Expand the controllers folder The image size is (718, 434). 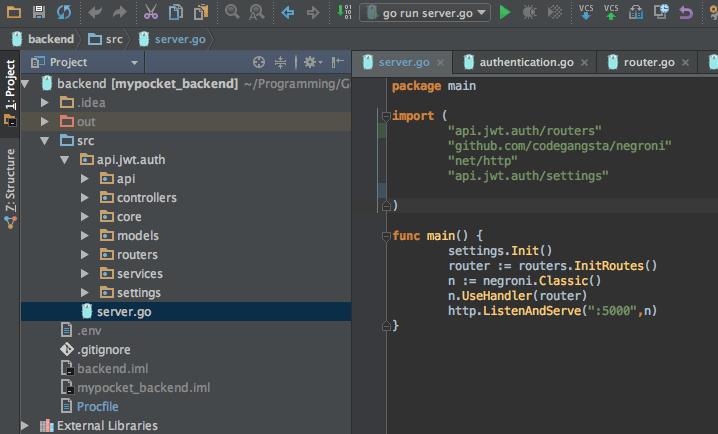(84, 198)
